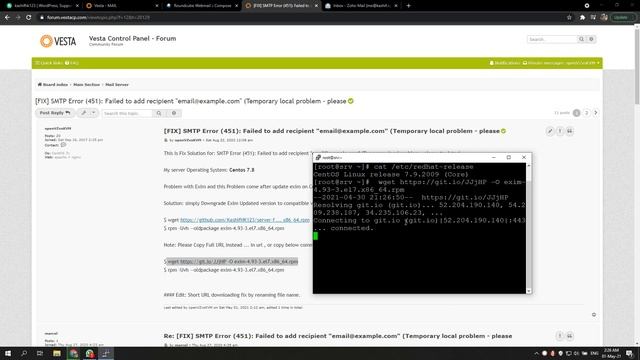The height and width of the screenshot is (360, 640).
Task: Open the browser extensions puzzle icon
Action: pyautogui.click(x=582, y=17)
